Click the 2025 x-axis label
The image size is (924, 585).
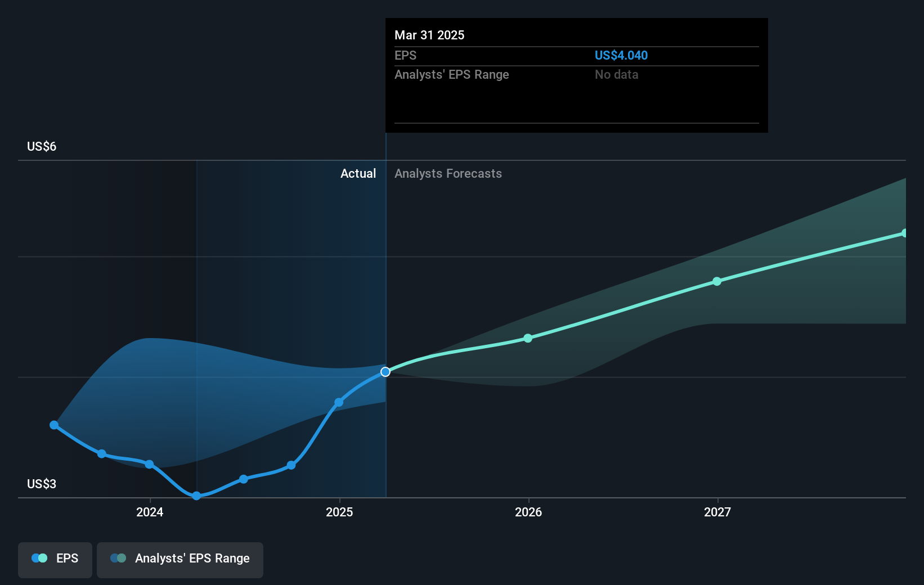(x=339, y=512)
